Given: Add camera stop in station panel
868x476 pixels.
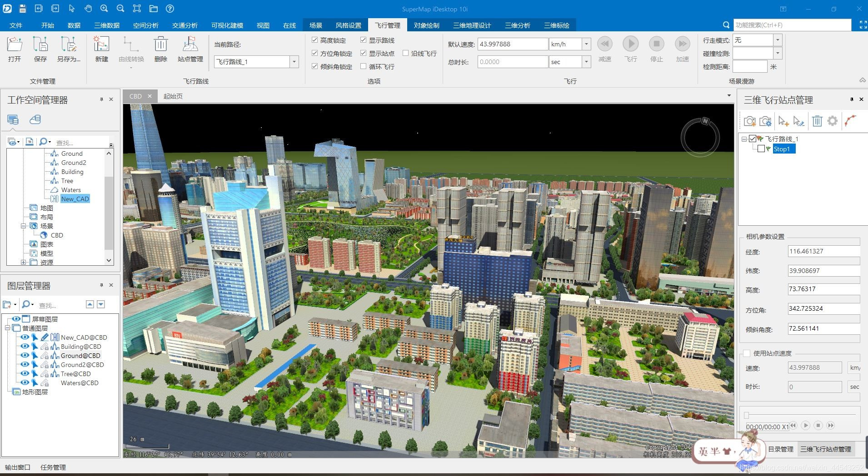Looking at the screenshot, I should (x=750, y=121).
